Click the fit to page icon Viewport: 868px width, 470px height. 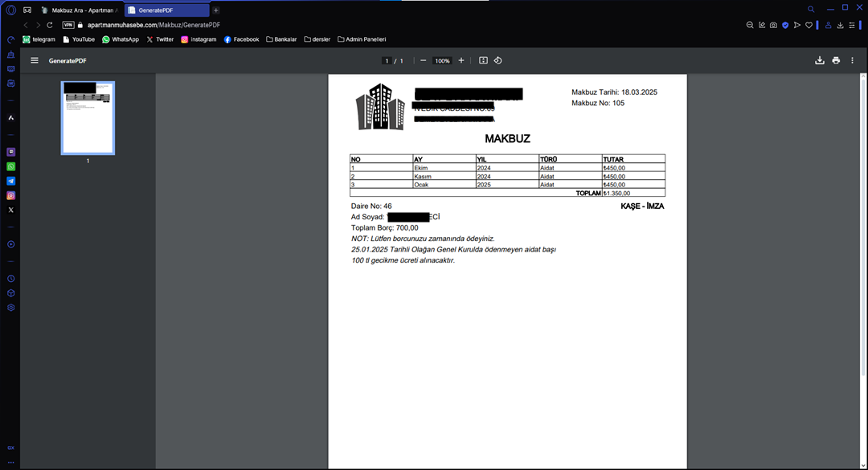coord(483,60)
